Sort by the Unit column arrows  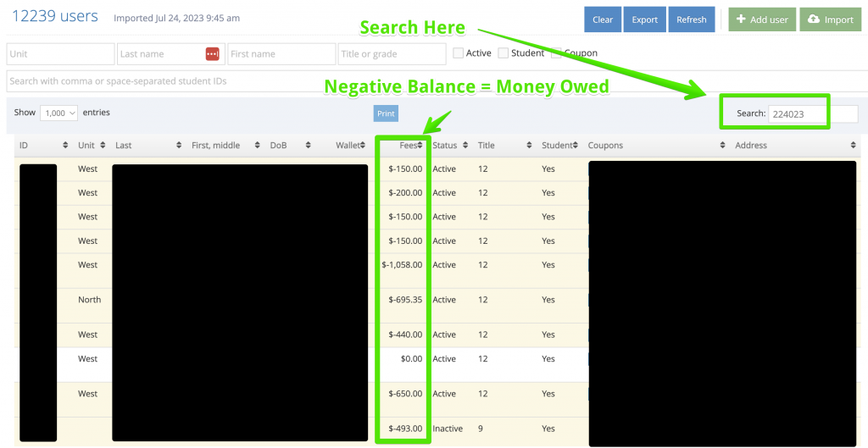(103, 146)
